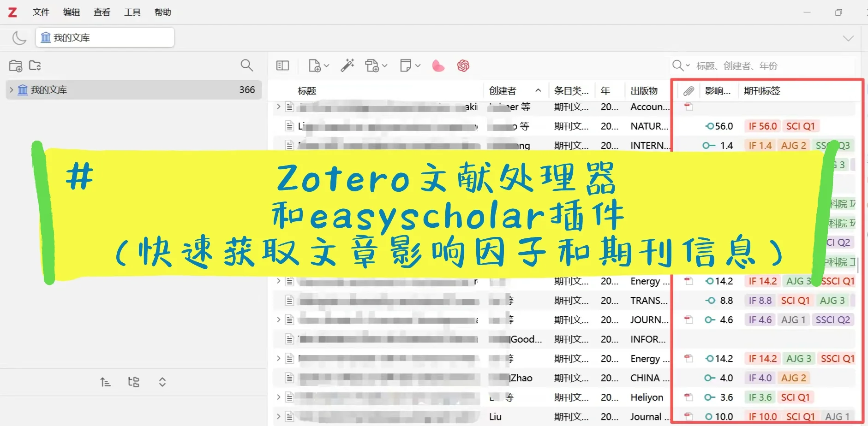The width and height of the screenshot is (868, 426).
Task: Toggle sort order with the bottom-left sort icon
Action: (x=106, y=382)
